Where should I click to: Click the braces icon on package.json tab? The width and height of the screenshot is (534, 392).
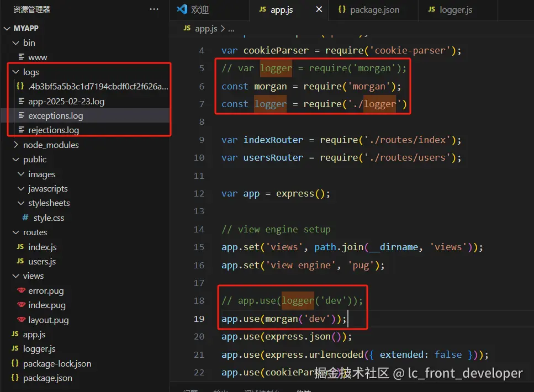coord(342,9)
